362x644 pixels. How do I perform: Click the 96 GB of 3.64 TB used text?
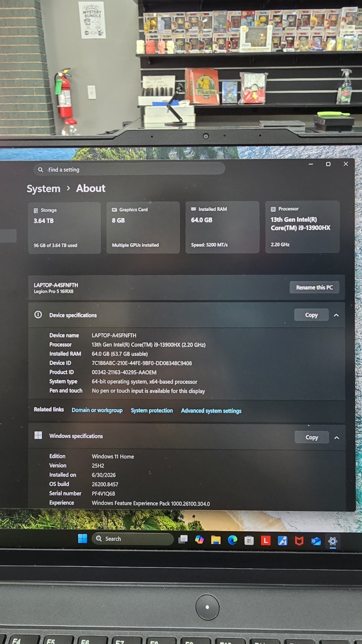56,245
